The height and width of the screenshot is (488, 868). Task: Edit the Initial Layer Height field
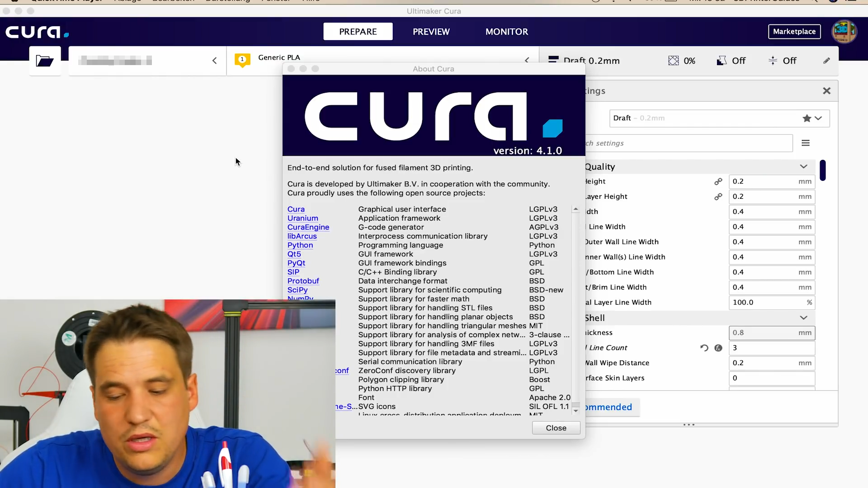(x=772, y=197)
